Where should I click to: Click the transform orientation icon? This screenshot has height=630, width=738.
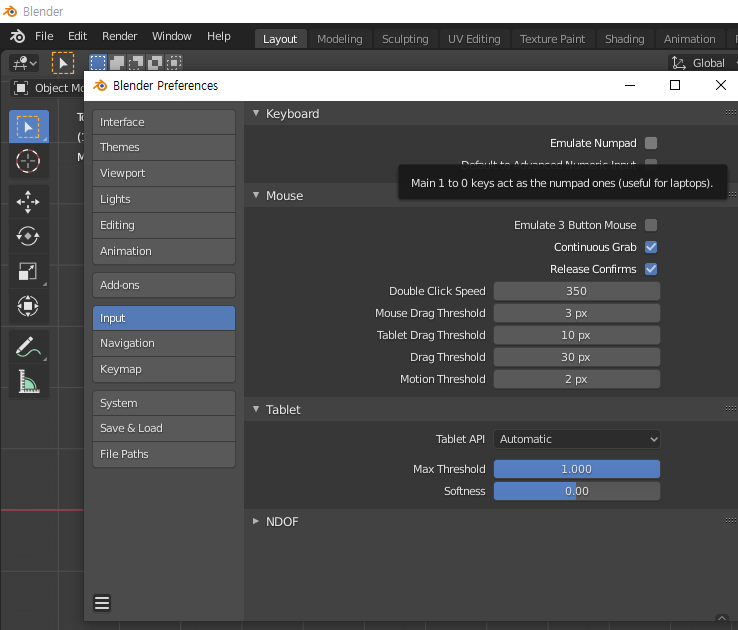(x=678, y=63)
